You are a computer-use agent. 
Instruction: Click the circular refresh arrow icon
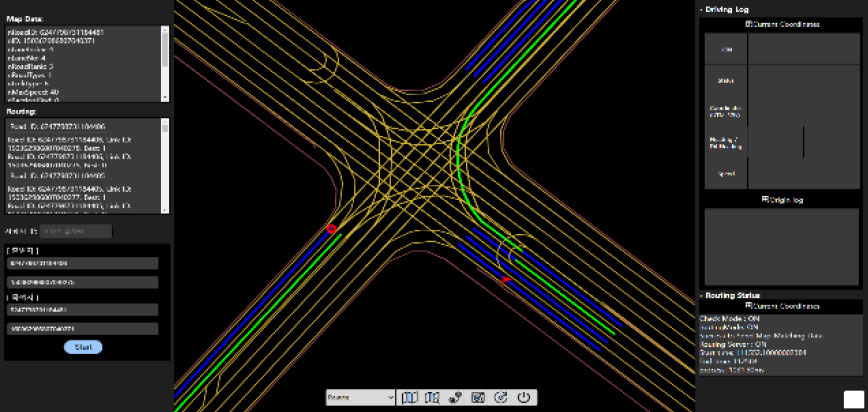tap(501, 398)
